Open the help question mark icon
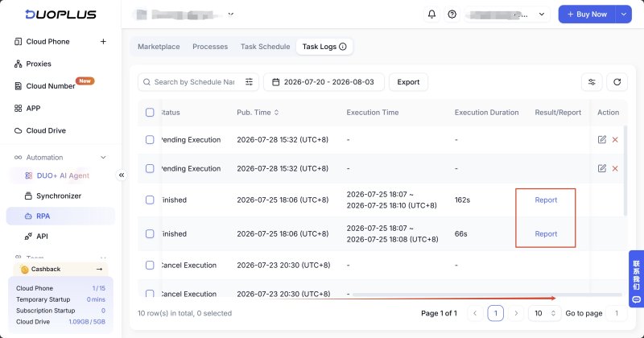This screenshot has height=338, width=644. coord(452,14)
